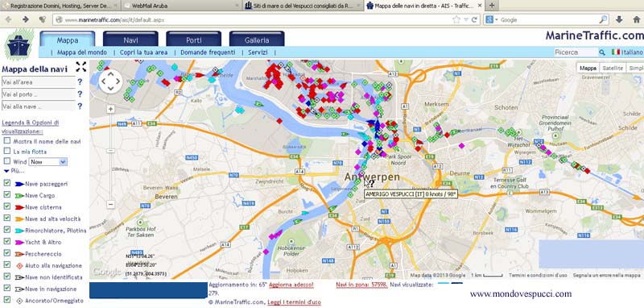This screenshot has height=308, width=644.
Task: Open the Porti tab
Action: click(193, 40)
